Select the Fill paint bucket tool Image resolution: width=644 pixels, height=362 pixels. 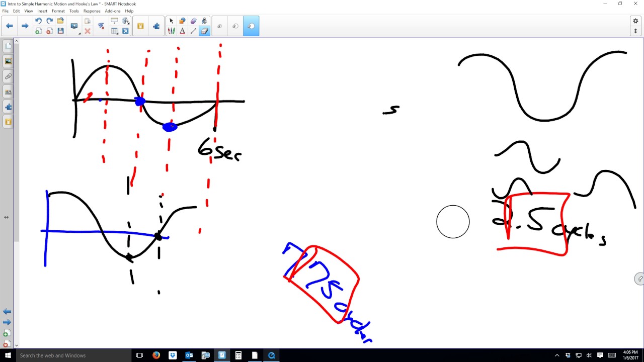pos(204,21)
